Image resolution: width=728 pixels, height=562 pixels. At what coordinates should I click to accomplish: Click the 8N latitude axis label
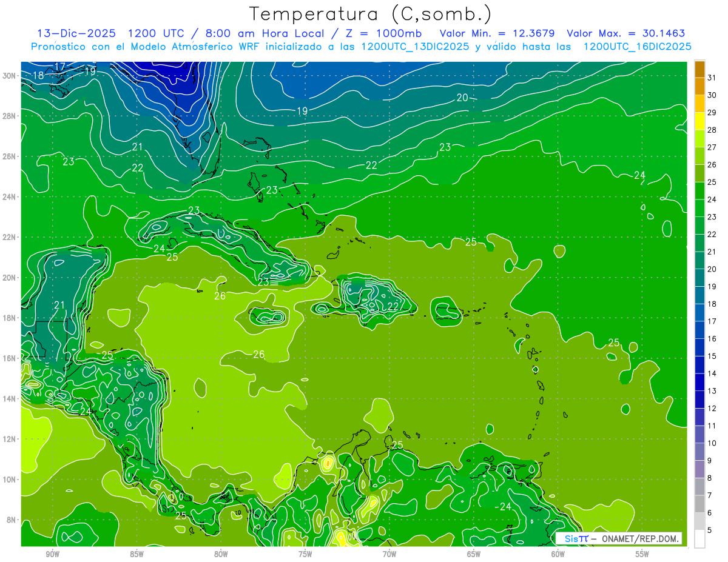pos(12,520)
